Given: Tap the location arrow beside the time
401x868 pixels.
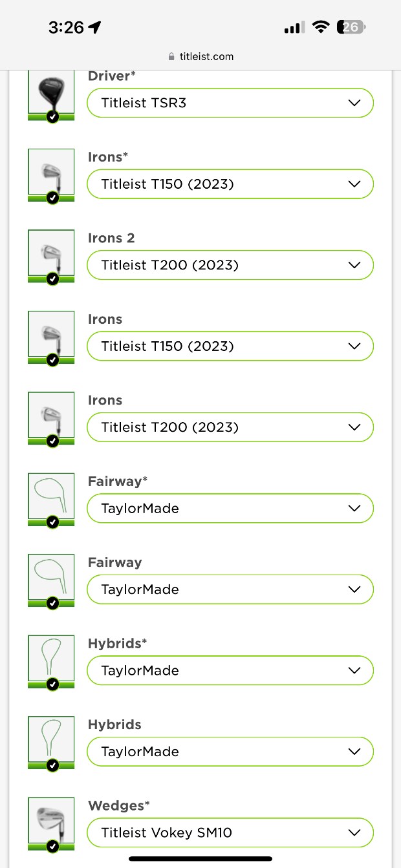Looking at the screenshot, I should click(95, 27).
